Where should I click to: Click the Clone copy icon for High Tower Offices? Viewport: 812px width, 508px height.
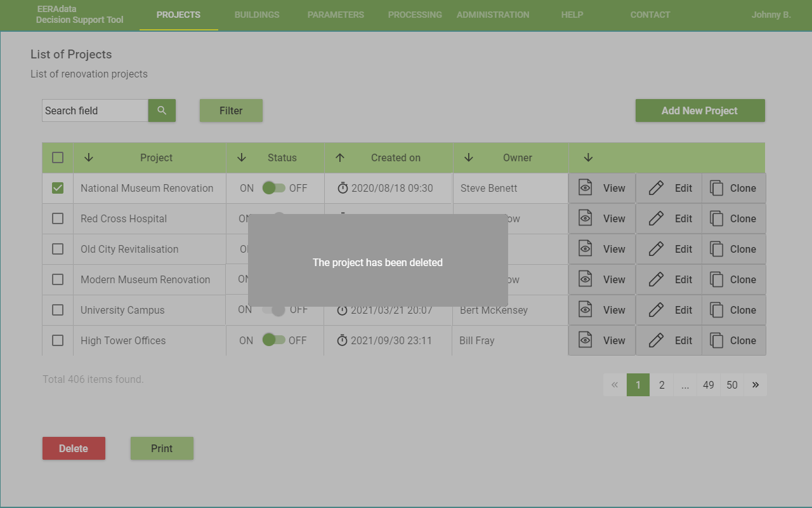tap(716, 340)
